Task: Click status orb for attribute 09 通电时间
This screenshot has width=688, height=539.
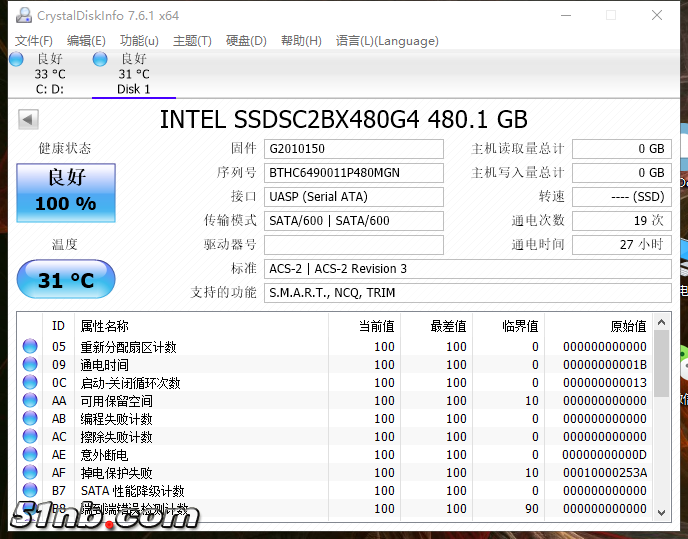Action: tap(30, 365)
